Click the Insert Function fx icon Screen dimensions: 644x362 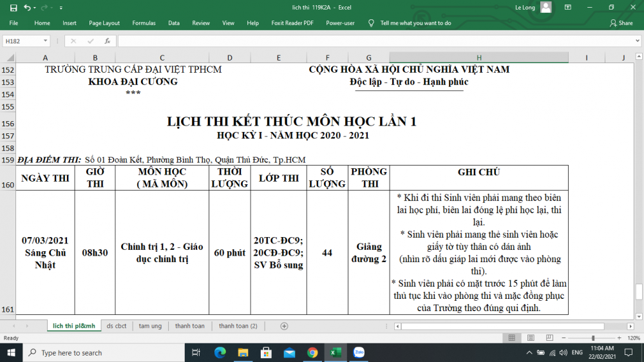(107, 41)
